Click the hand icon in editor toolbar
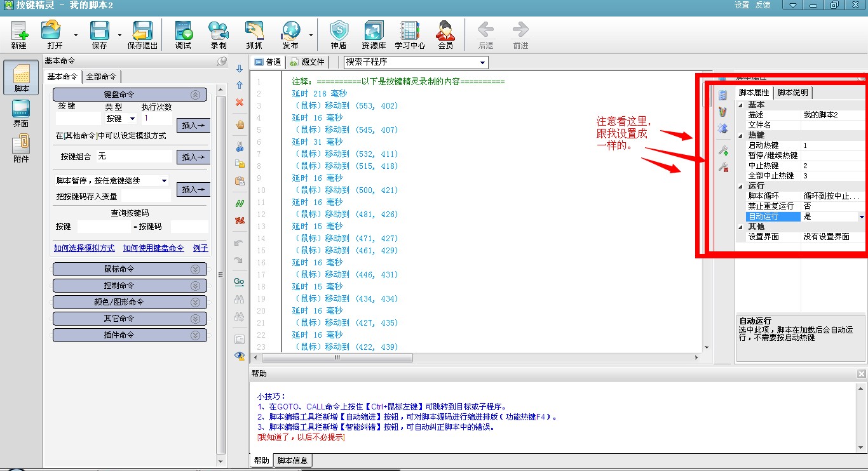 240,124
